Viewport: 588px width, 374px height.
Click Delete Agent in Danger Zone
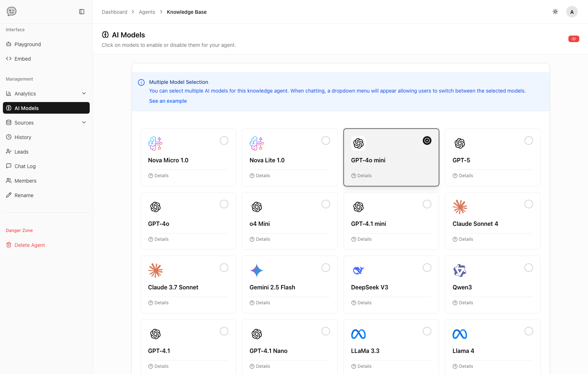tap(29, 245)
